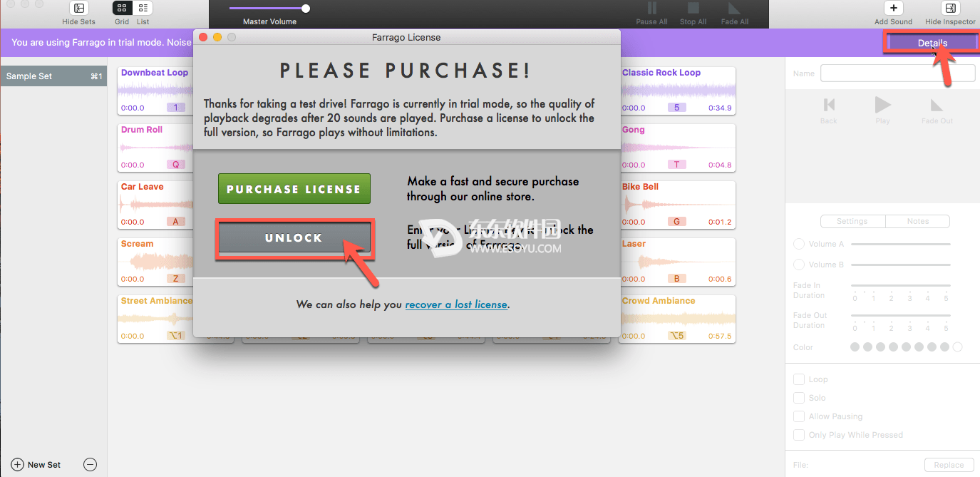
Task: Select the Scream sound tile
Action: 155,262
